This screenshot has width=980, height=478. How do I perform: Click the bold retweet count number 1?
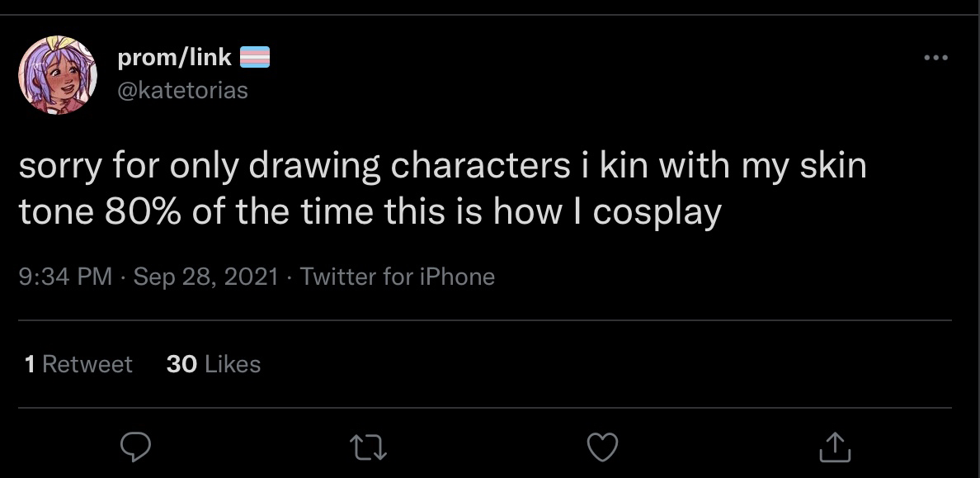tap(30, 364)
